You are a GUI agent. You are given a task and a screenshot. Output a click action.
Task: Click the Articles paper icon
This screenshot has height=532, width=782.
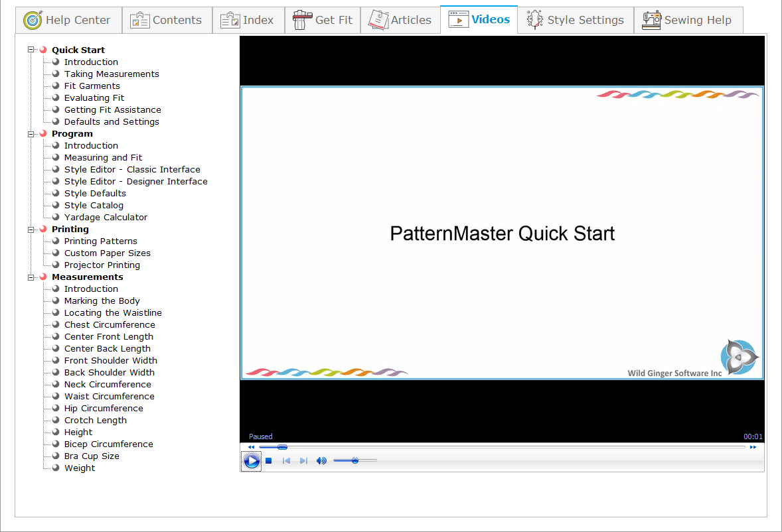pos(378,20)
